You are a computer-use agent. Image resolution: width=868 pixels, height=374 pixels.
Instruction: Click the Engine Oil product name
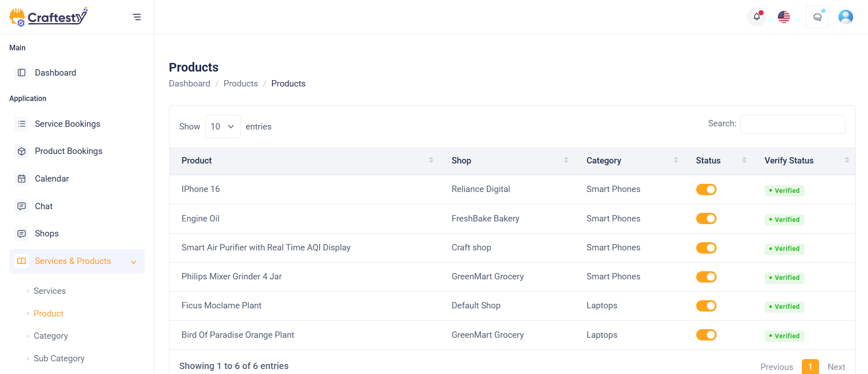[x=200, y=219]
